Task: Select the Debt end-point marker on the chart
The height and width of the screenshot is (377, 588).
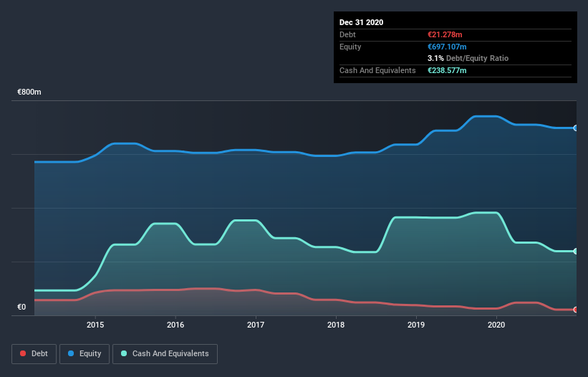Action: 575,310
